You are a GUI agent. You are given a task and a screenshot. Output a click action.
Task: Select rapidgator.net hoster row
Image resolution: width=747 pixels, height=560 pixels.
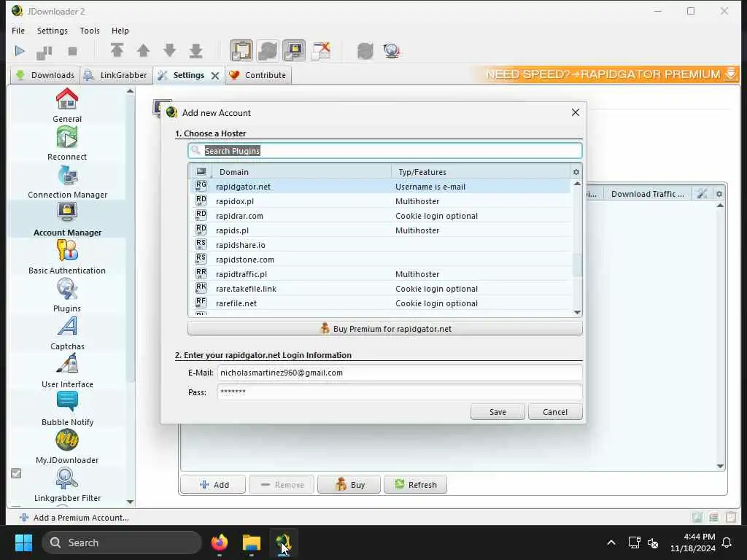[x=380, y=187]
